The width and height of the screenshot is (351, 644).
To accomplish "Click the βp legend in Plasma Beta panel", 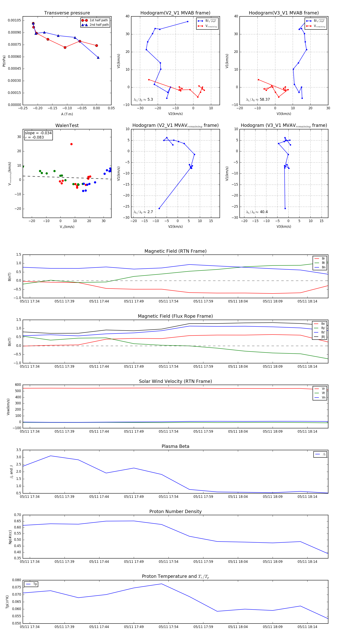I will [320, 455].
